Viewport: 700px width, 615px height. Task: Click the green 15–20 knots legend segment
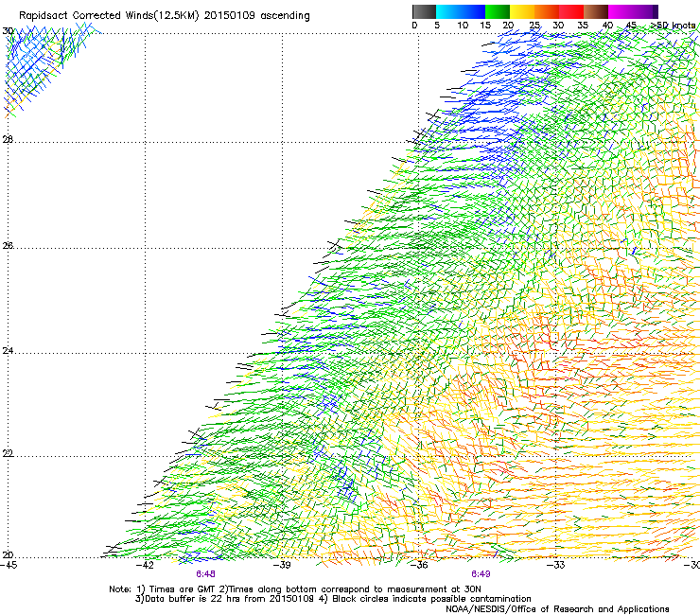pos(498,11)
